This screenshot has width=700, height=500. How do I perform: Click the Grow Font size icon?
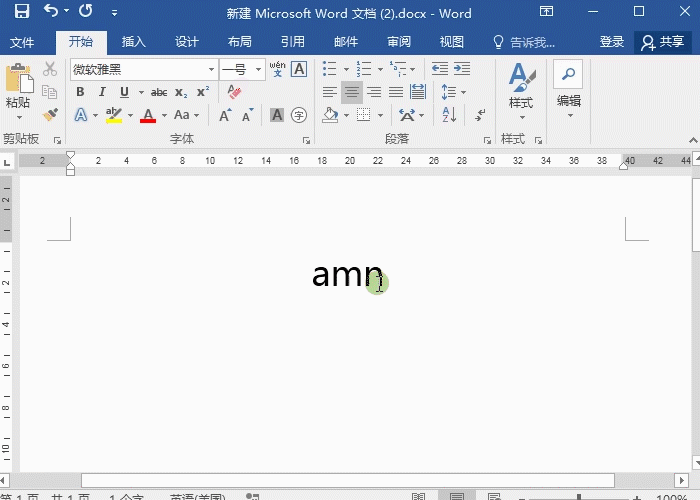click(225, 115)
